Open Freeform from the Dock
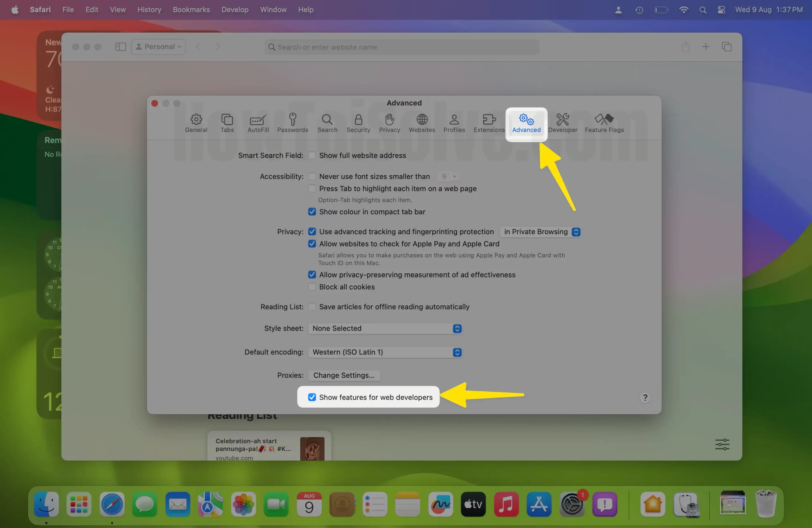This screenshot has width=812, height=528. (441, 504)
